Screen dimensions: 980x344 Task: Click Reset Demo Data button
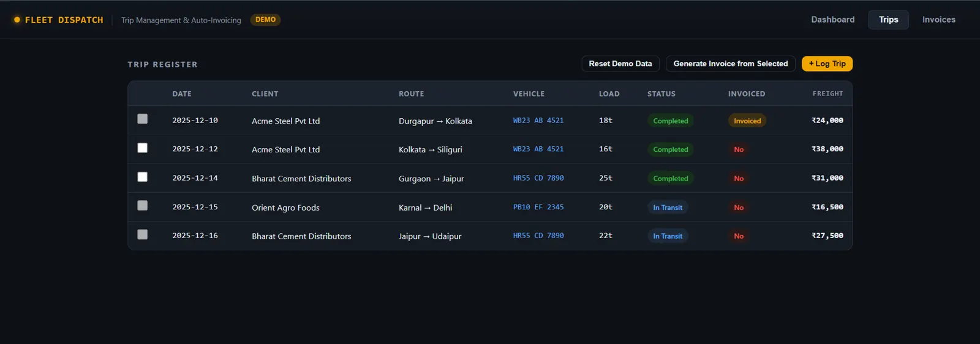tap(620, 64)
